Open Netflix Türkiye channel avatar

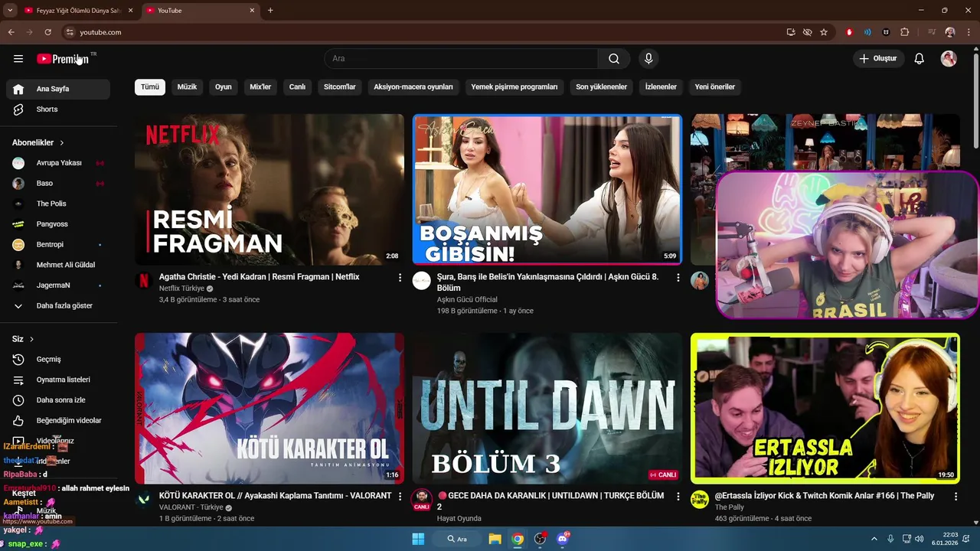[x=144, y=281]
